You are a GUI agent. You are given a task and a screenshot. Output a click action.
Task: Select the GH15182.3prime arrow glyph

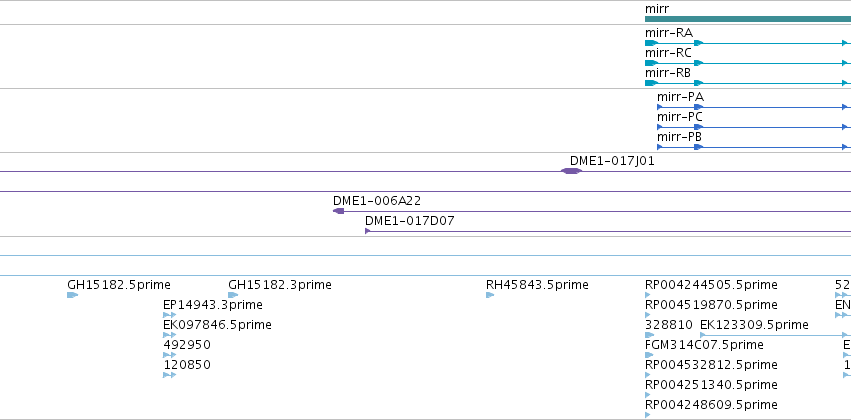[x=233, y=295]
